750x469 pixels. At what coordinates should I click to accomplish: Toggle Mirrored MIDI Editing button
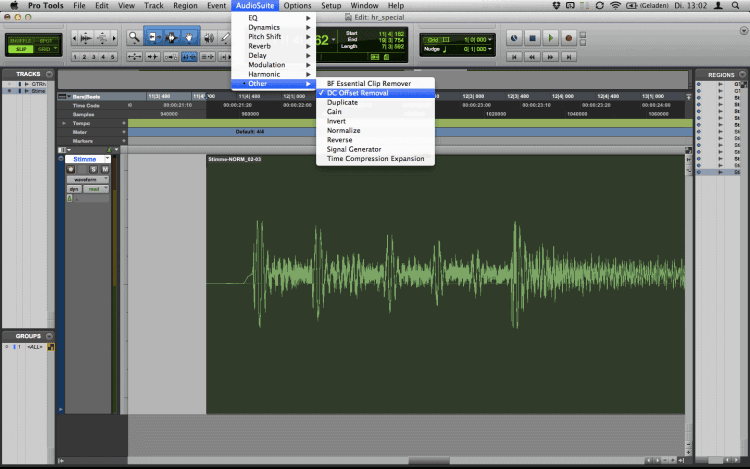coord(171,56)
